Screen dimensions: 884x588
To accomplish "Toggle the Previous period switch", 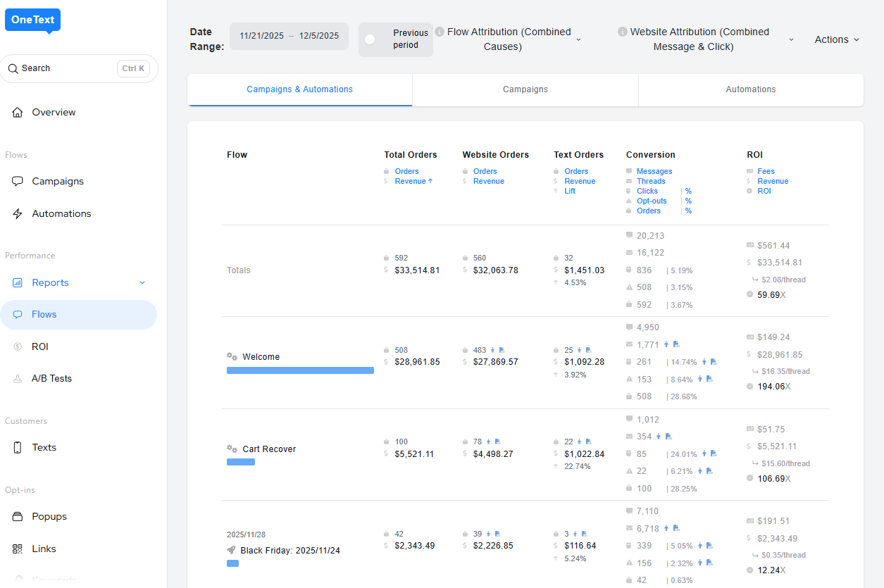I will point(371,39).
